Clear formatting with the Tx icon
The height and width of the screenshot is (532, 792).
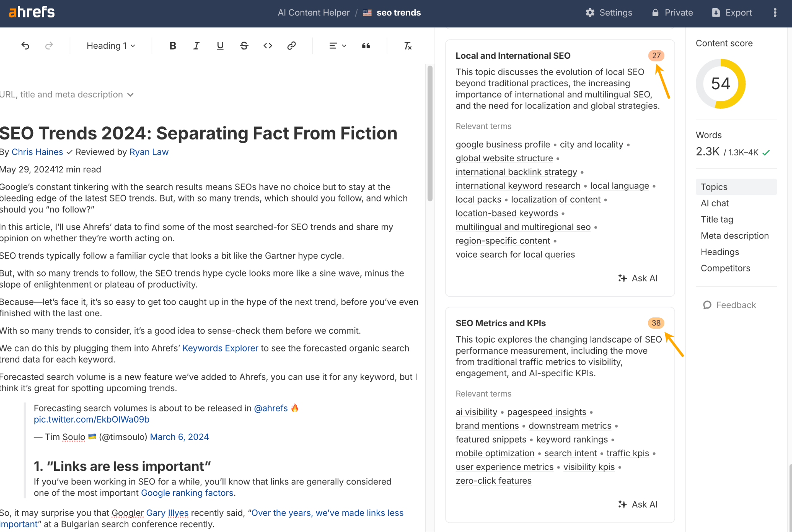(407, 46)
